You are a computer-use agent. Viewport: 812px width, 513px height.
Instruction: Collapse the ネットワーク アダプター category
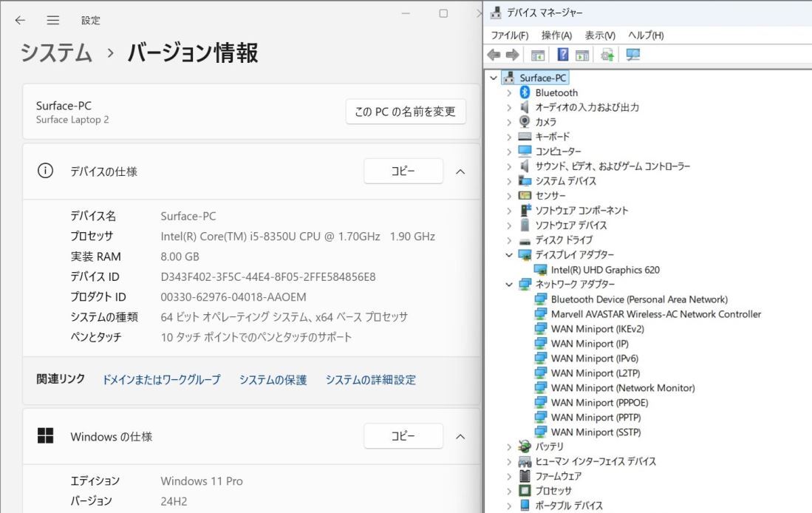click(508, 284)
